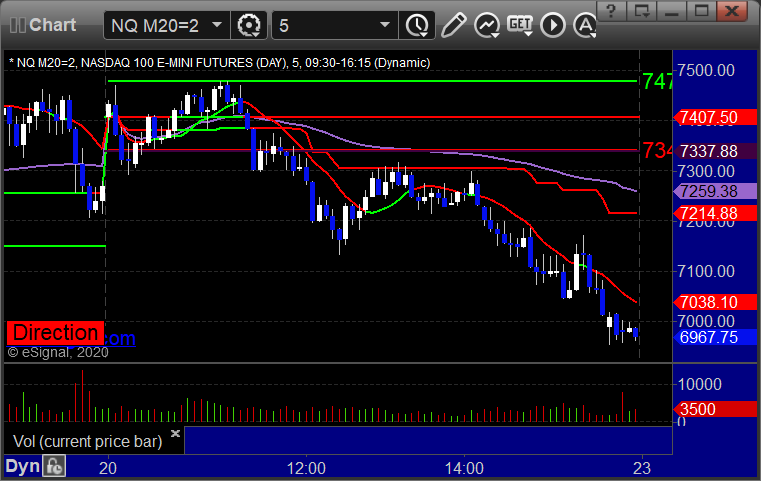Click the 7337.88 price marker

[715, 151]
